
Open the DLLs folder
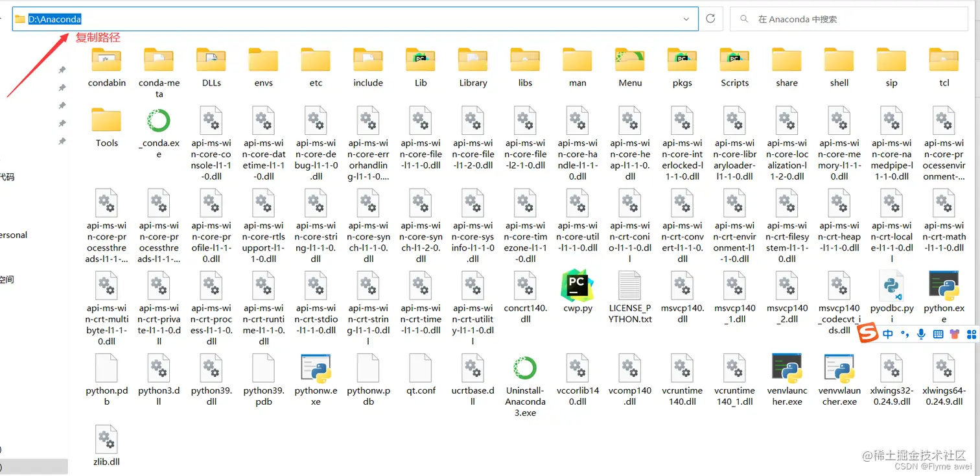211,67
